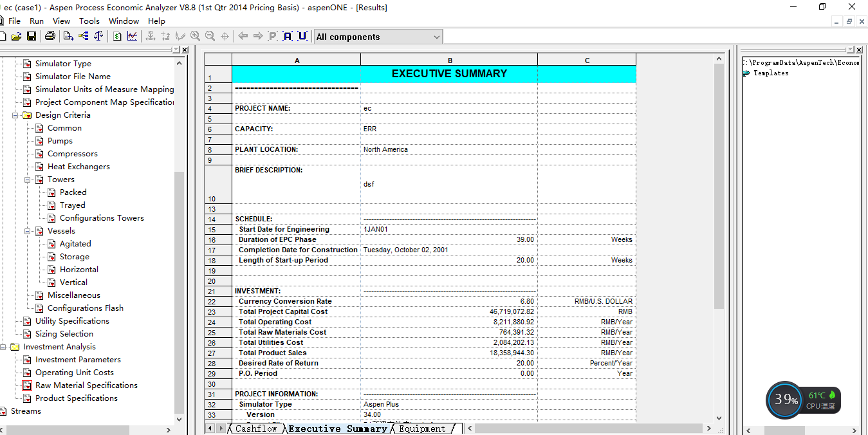Open the View menu
Screen dimensions: 868x435
point(62,21)
